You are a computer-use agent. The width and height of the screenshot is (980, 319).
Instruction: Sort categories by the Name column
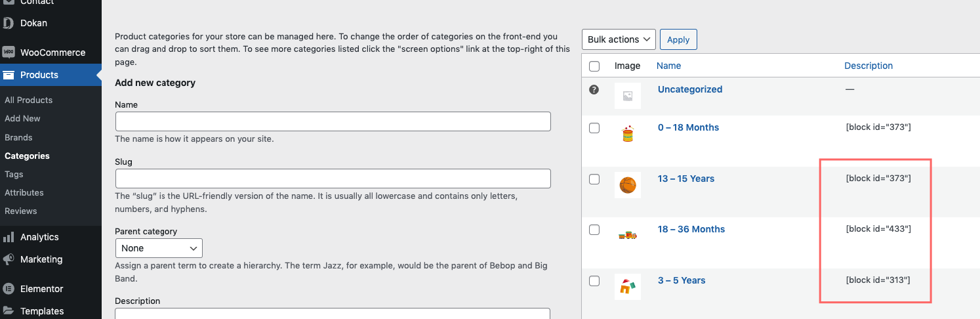pyautogui.click(x=668, y=66)
